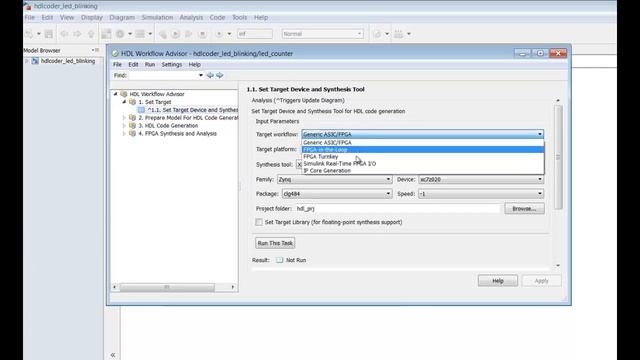Click the Forward arrow in Simulink toolbar

pyautogui.click(x=77, y=34)
